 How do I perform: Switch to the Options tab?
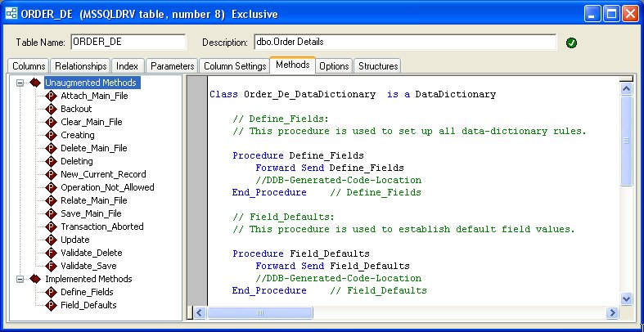coord(335,66)
